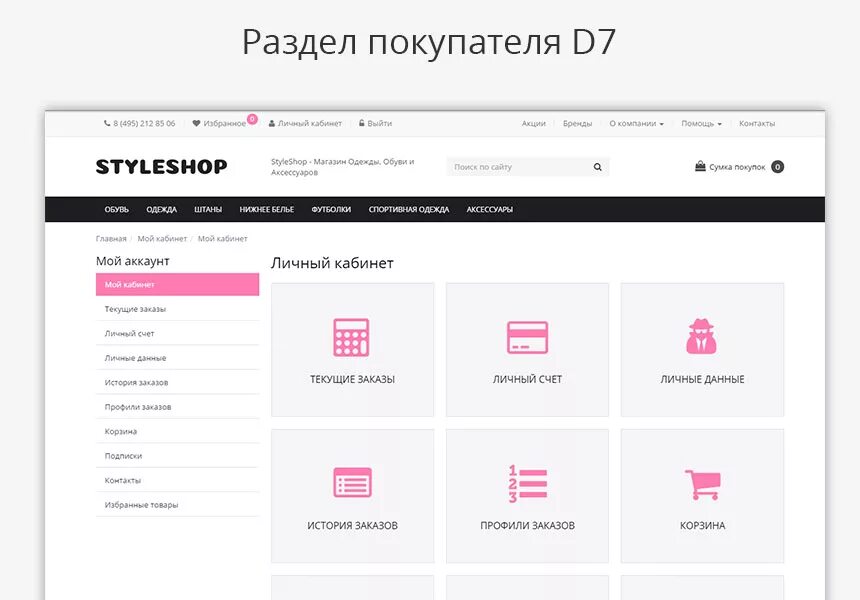Open the ШТАНЫ category menu
This screenshot has width=860, height=600.
click(208, 210)
